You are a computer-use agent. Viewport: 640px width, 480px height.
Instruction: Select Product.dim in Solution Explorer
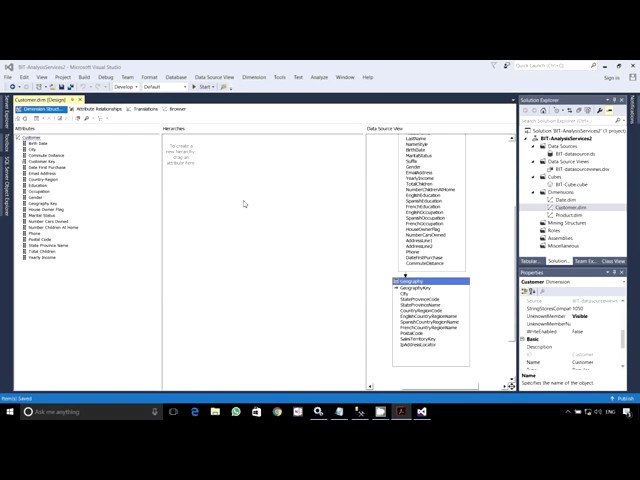569,215
